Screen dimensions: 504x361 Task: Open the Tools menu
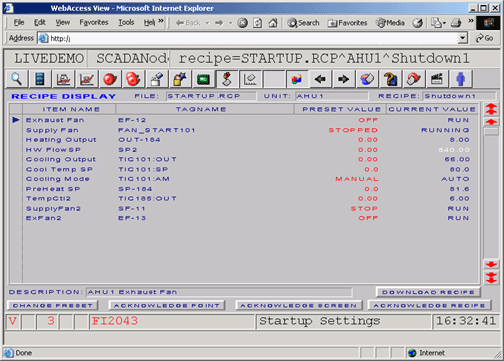pyautogui.click(x=126, y=22)
